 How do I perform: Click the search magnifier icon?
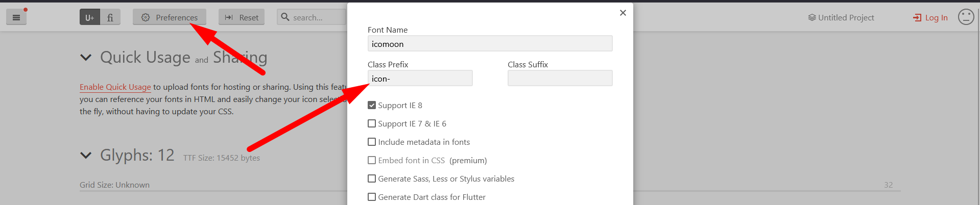tap(285, 17)
